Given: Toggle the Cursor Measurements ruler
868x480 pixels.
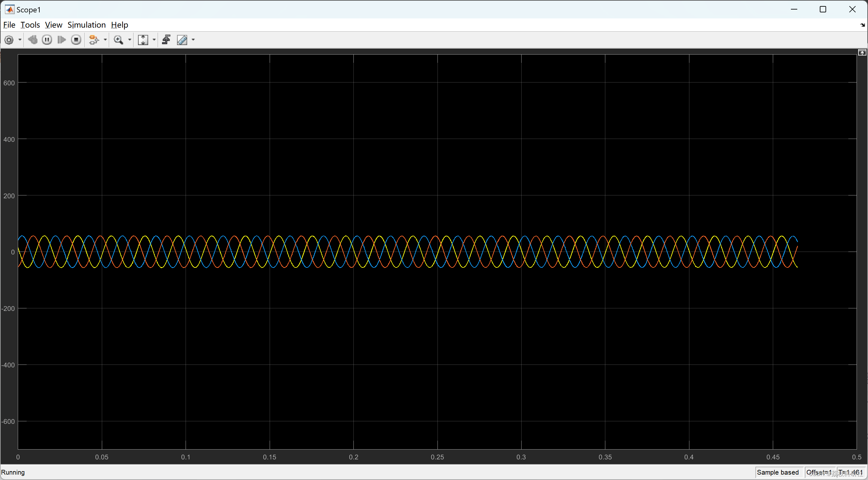Looking at the screenshot, I should pyautogui.click(x=182, y=40).
